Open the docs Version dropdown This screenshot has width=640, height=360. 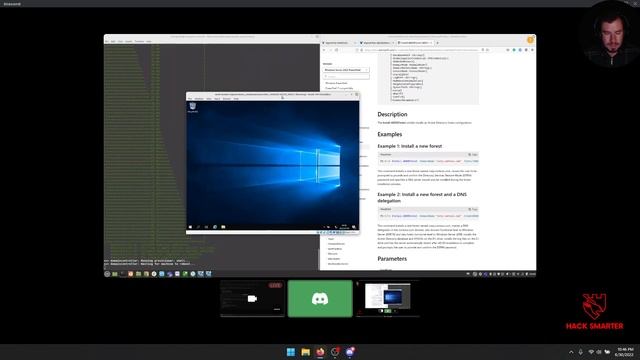[346, 70]
